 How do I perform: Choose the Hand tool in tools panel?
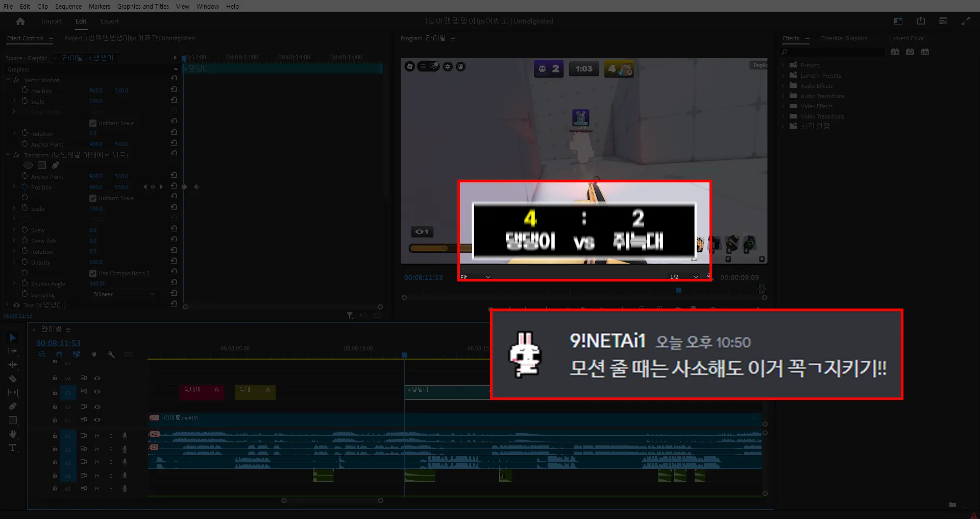click(13, 434)
